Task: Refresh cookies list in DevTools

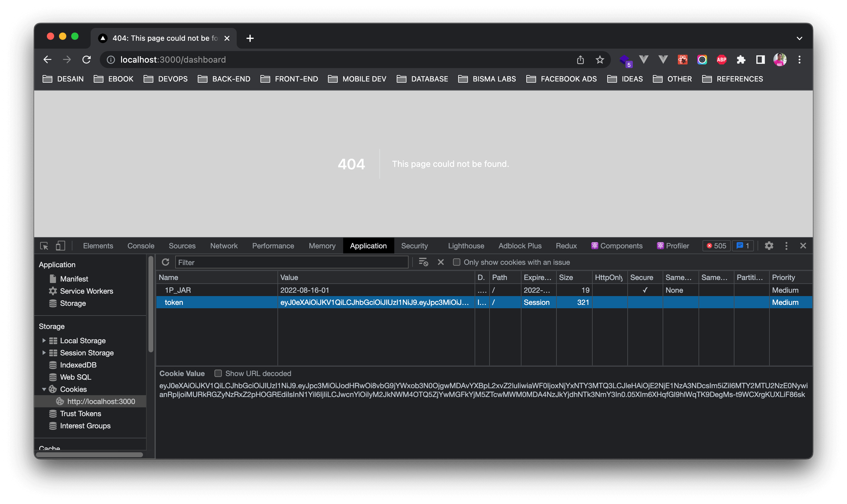Action: click(166, 262)
